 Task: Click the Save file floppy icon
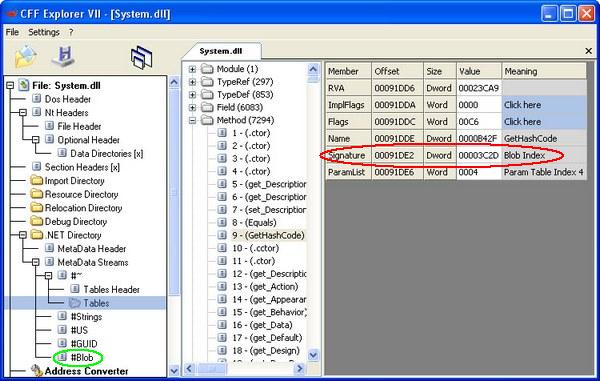[64, 56]
